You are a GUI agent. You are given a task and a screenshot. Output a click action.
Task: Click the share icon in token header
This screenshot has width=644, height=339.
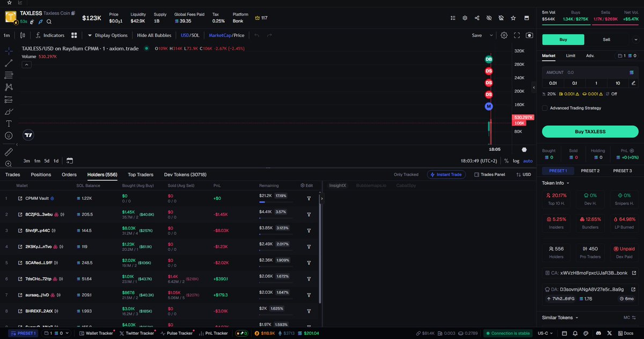click(x=477, y=18)
